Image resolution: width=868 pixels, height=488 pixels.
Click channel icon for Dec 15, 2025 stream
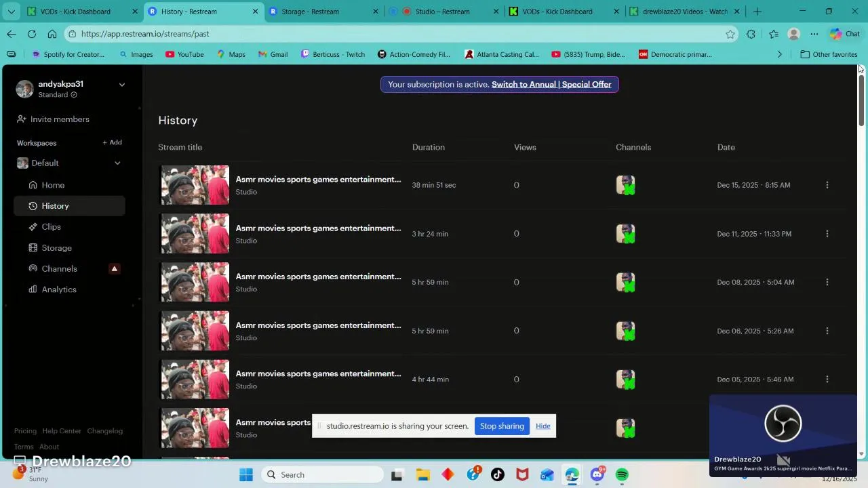click(x=625, y=185)
